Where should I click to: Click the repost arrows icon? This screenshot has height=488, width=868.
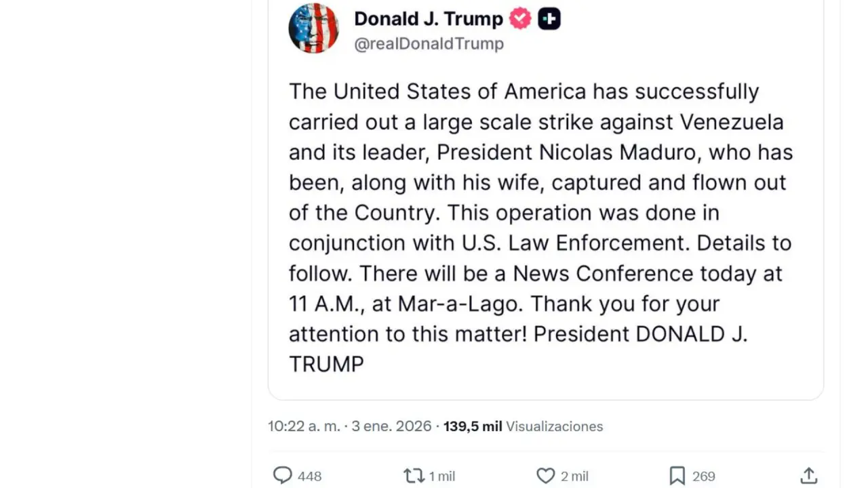(x=413, y=476)
